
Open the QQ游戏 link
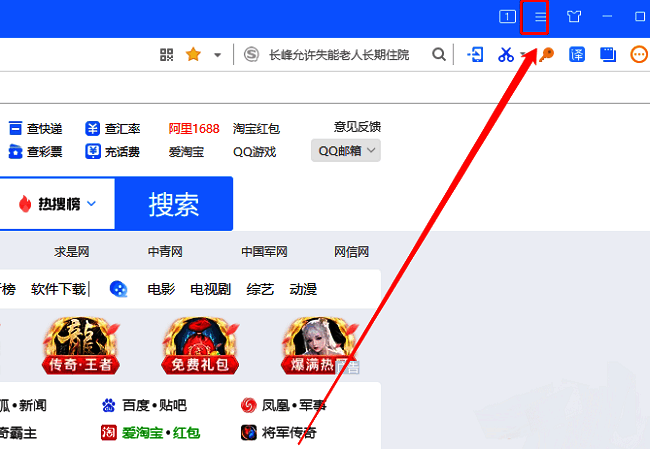[255, 152]
